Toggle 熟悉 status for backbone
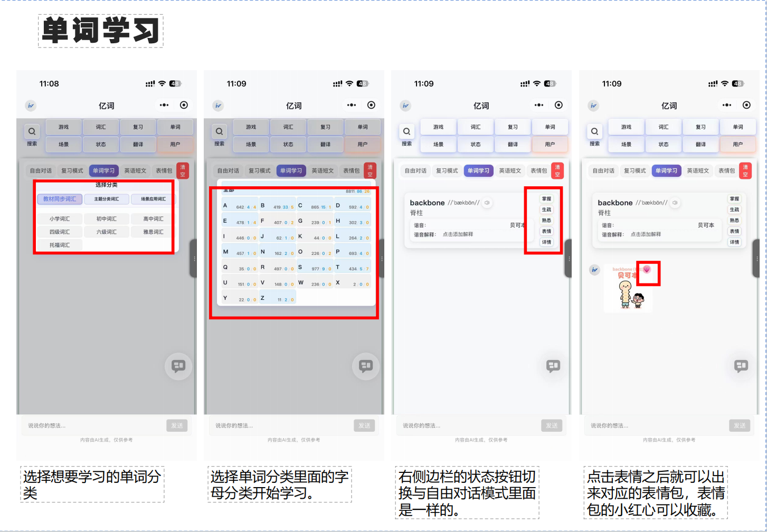Screen dimensions: 767x532 (x=546, y=220)
